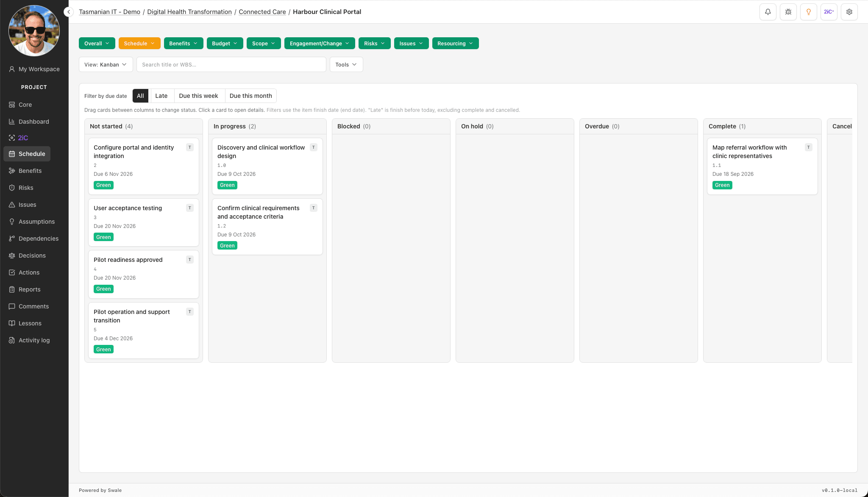
Task: Open Reports in the sidebar
Action: click(x=25, y=289)
